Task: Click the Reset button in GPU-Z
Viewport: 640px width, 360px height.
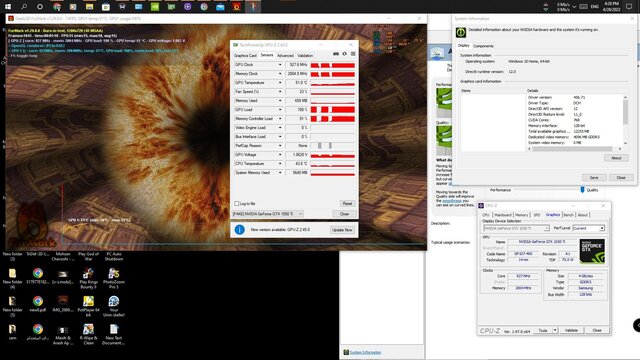Action: 347,203
